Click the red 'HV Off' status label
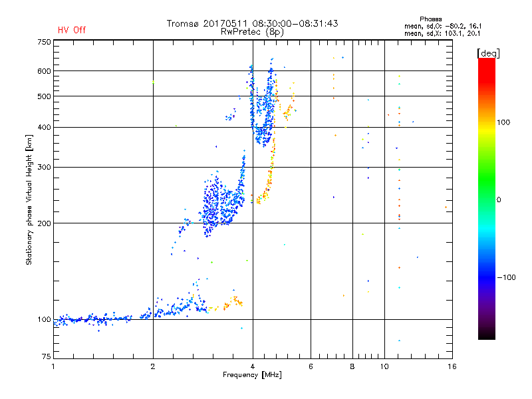This screenshot has width=532, height=399. tap(72, 30)
